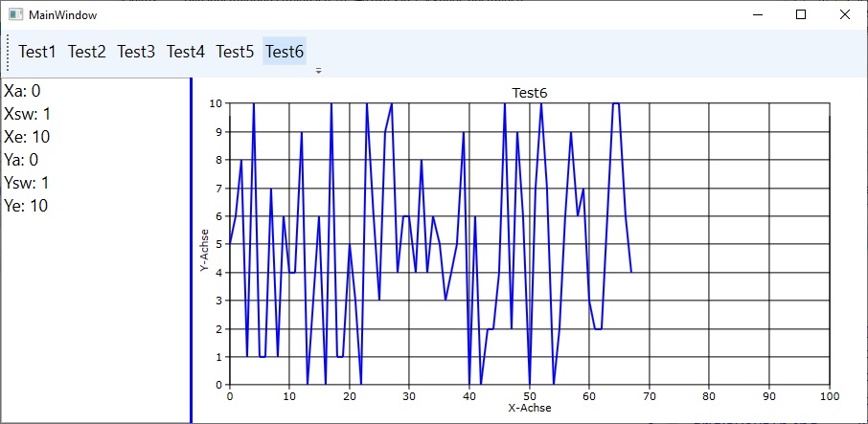Select the "Xe: 10" entry

27,137
